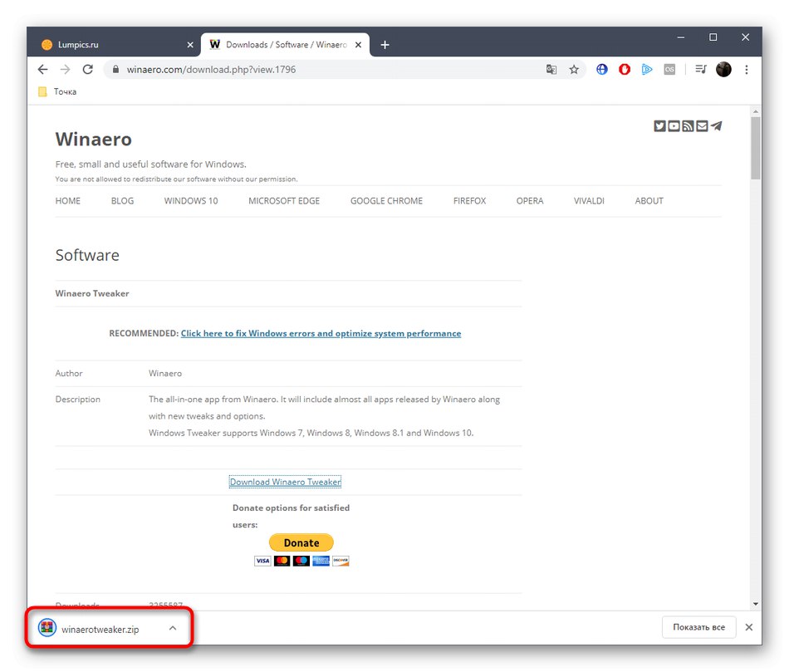Open the Chrome profile avatar
Screen dimensions: 789x672
pyautogui.click(x=723, y=70)
